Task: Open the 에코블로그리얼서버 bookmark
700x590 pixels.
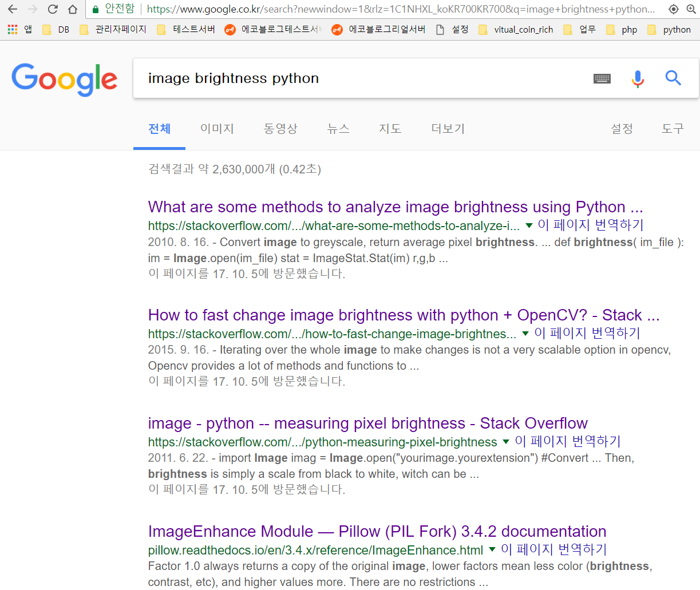Action: (378, 29)
